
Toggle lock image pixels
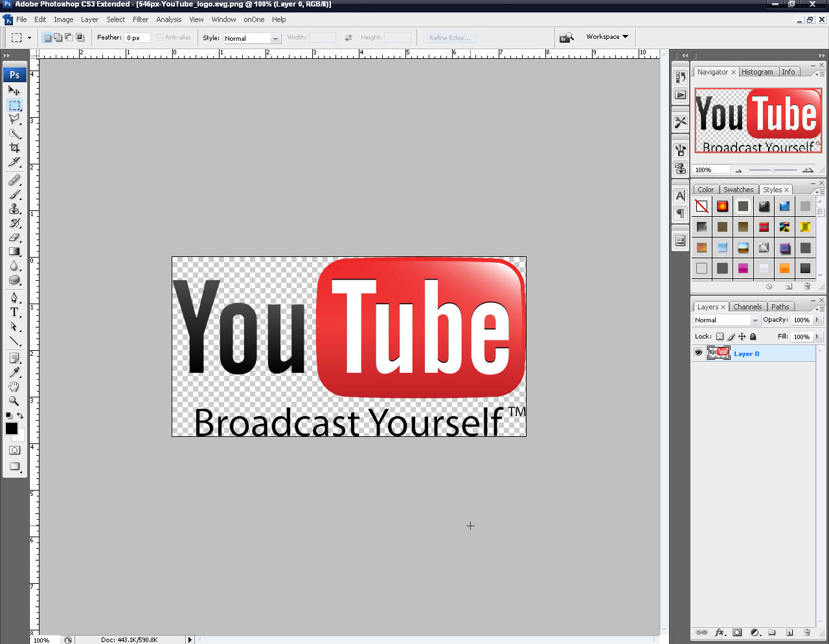point(731,337)
